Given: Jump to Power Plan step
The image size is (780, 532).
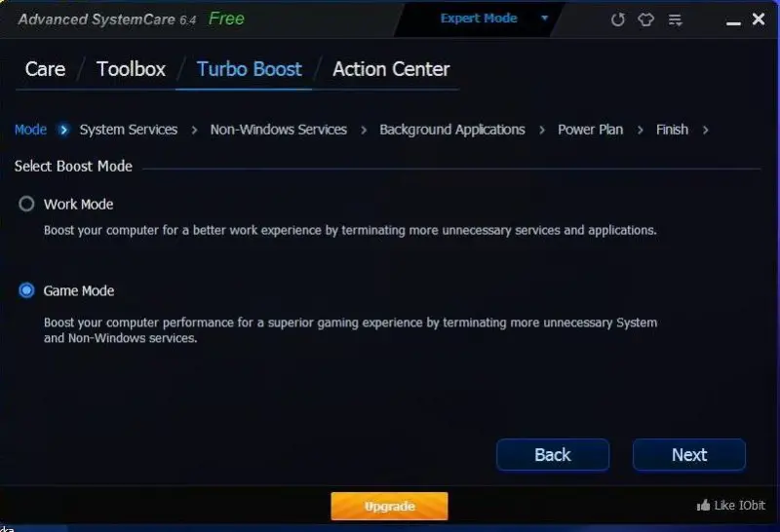Looking at the screenshot, I should tap(591, 130).
